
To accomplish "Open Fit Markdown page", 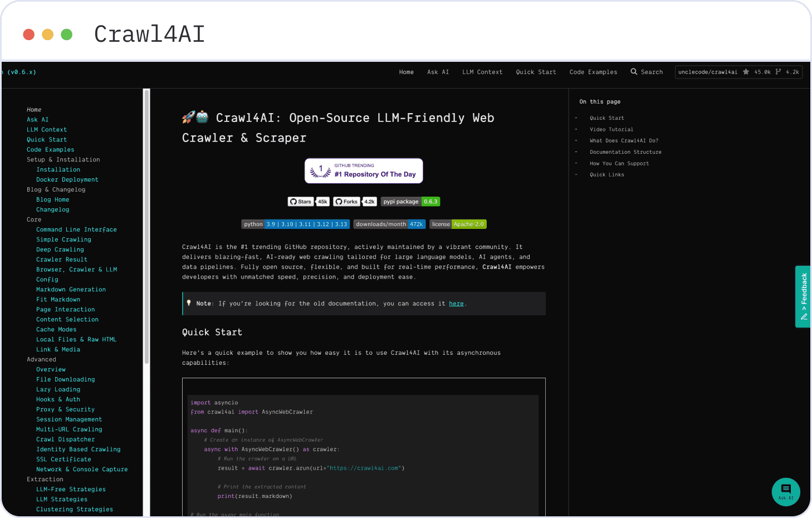I will [x=58, y=300].
